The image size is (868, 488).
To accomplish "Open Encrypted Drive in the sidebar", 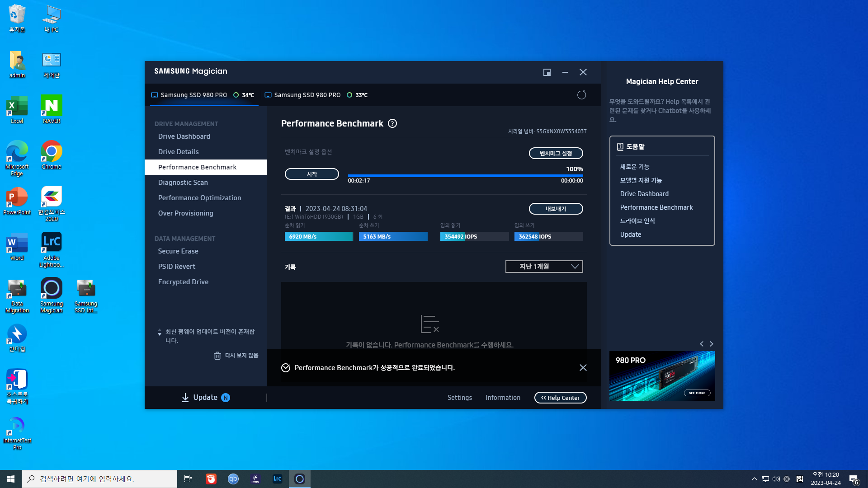I will pyautogui.click(x=183, y=282).
